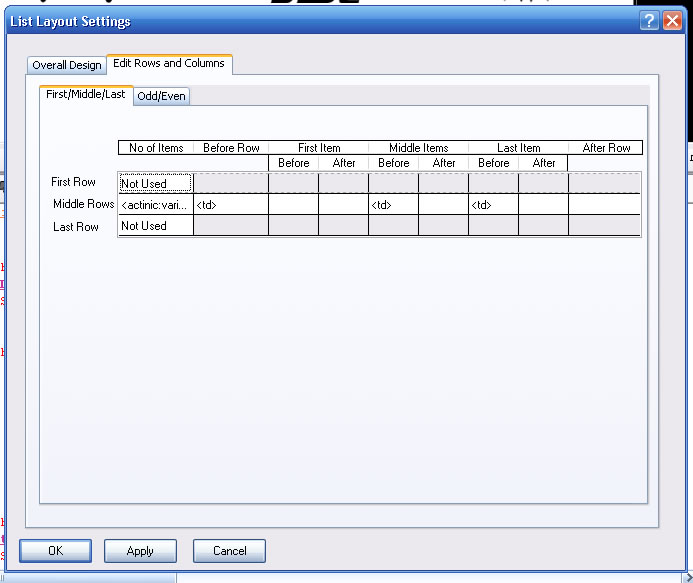This screenshot has width=693, height=583.
Task: Click Middle Rows, Middle Items After cell
Action: point(443,205)
